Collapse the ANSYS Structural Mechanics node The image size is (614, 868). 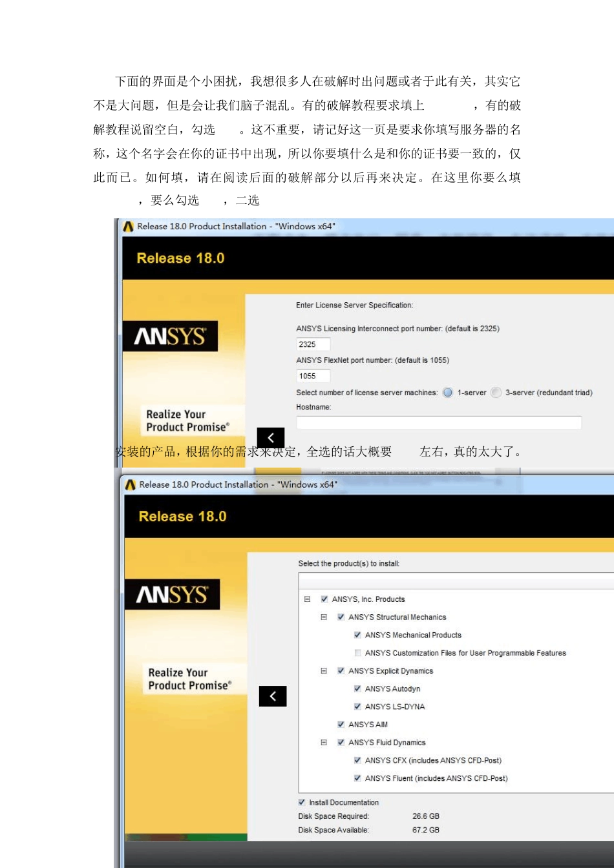(x=324, y=617)
